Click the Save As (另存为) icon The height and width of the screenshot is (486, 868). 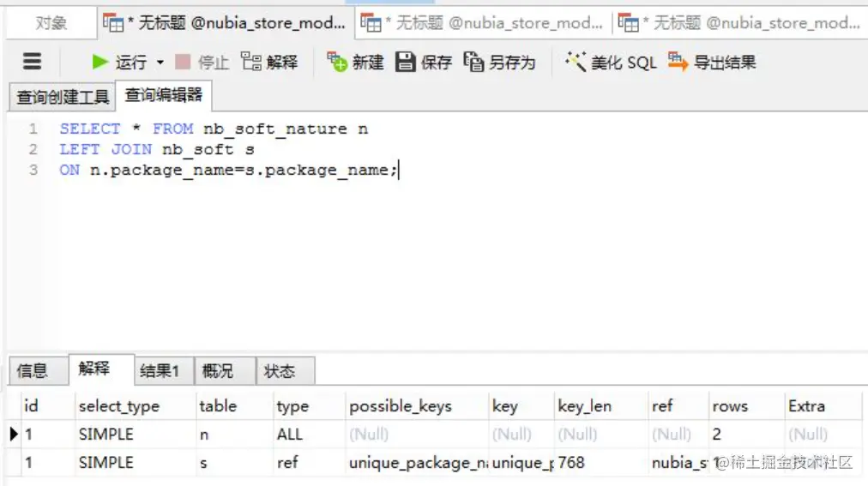[473, 62]
